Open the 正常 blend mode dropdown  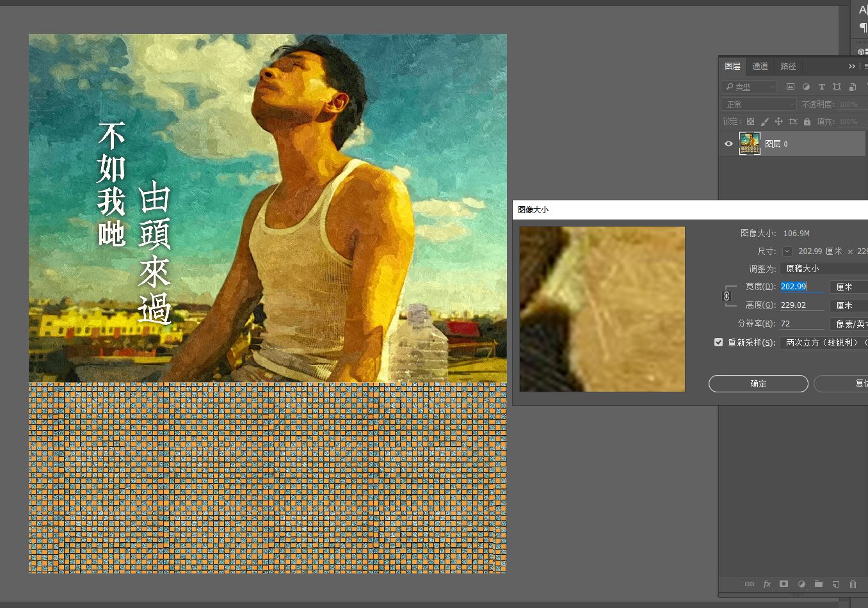[759, 104]
